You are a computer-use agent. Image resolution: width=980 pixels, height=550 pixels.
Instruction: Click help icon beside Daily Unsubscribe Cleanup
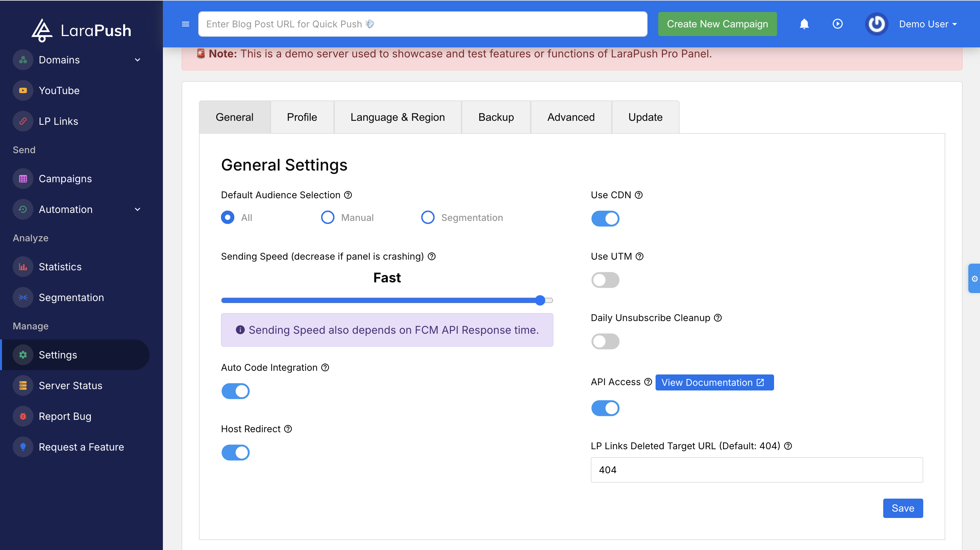[718, 318]
